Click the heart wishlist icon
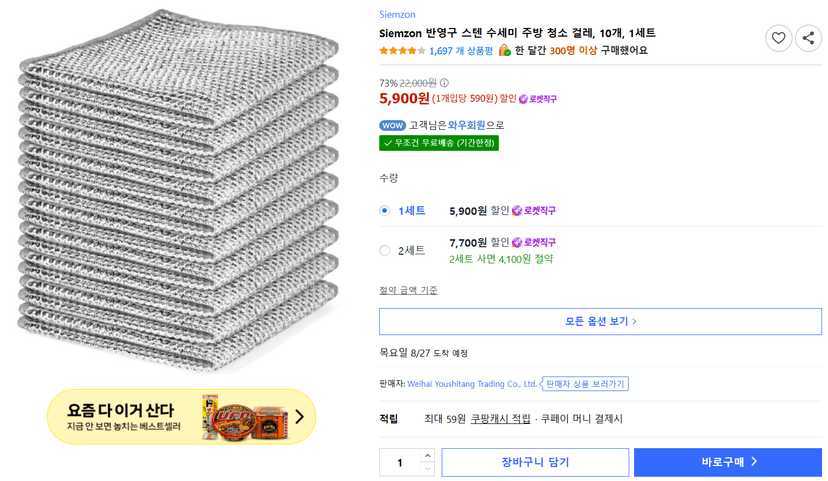 coord(778,38)
